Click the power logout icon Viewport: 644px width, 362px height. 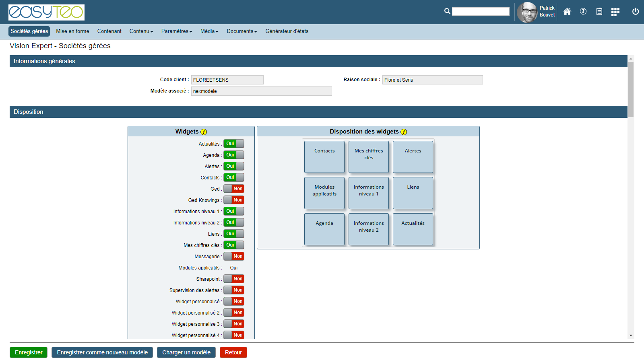pos(636,12)
